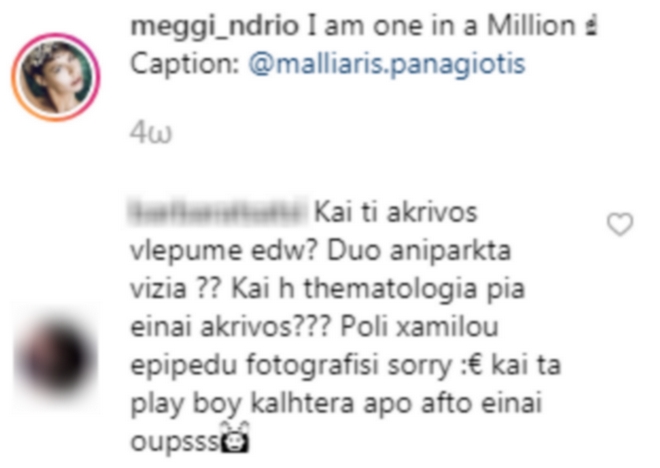This screenshot has width=660, height=468.
Task: Click the comment line 'vlepume edw? Duo aniparkta'
Action: click(320, 251)
